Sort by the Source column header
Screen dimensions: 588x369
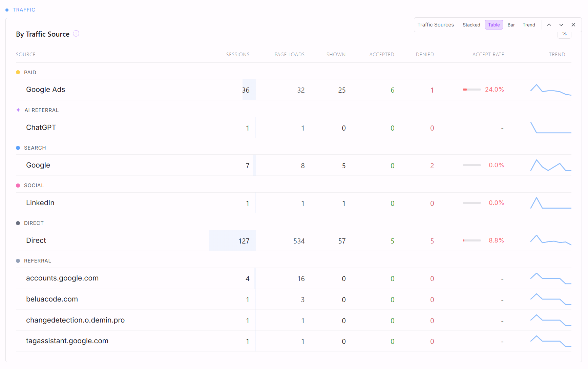click(26, 55)
